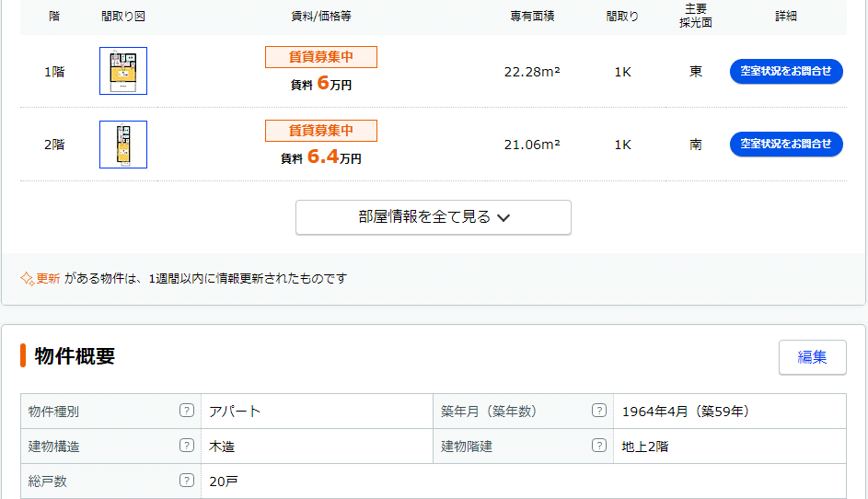Open the 築年月 help tooltip icon

[x=599, y=411]
